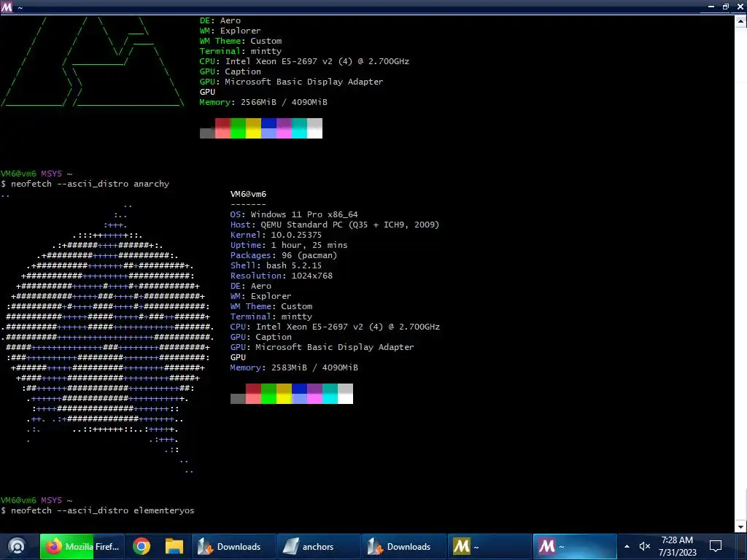This screenshot has height=560, width=747.
Task: Unmute the speaker volume tray icon
Action: coord(645,546)
